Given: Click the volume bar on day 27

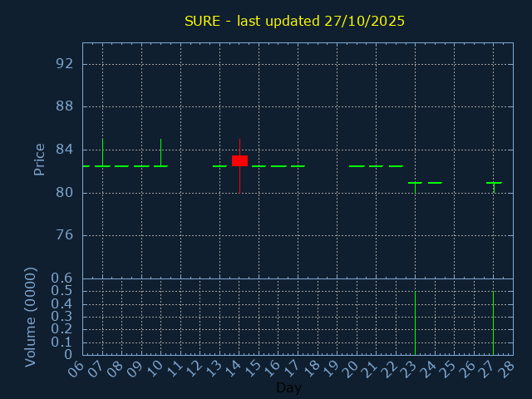Looking at the screenshot, I should coord(493,323).
